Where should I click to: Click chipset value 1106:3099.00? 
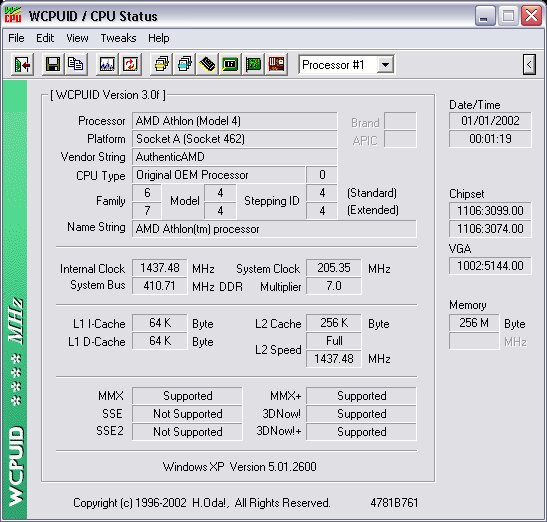pyautogui.click(x=490, y=211)
